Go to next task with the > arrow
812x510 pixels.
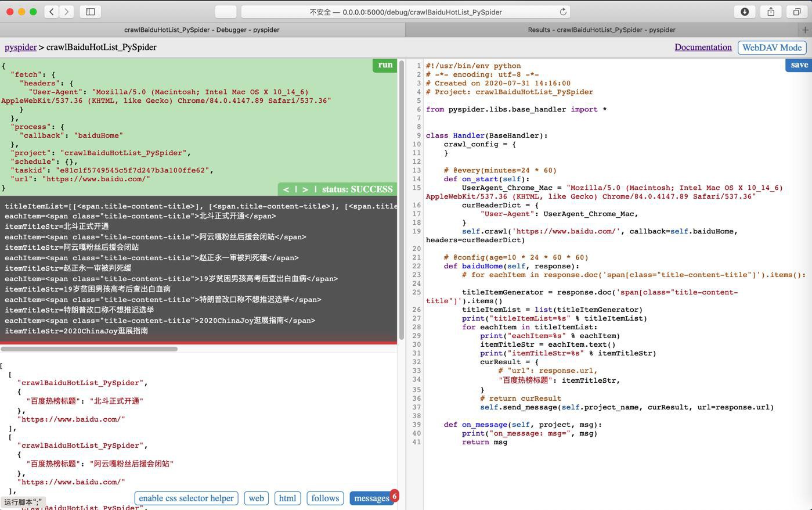coord(305,189)
